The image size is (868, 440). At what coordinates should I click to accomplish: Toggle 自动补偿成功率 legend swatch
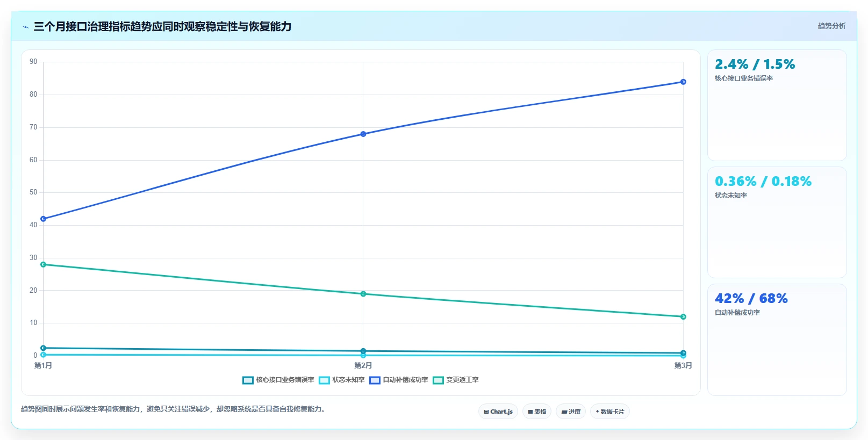click(375, 380)
